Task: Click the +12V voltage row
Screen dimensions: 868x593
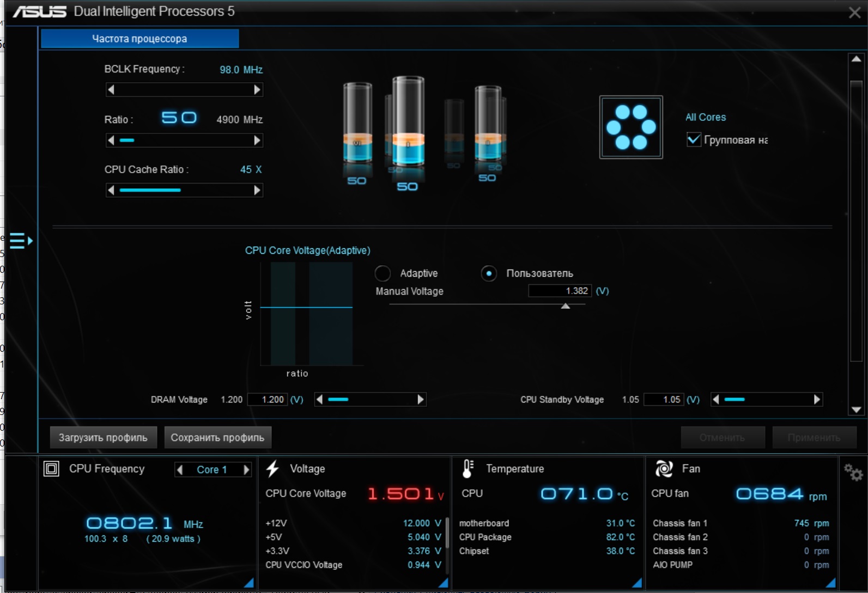Action: tap(354, 523)
